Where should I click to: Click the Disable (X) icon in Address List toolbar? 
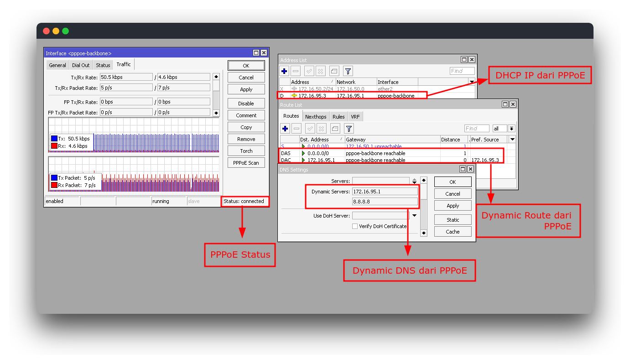320,71
